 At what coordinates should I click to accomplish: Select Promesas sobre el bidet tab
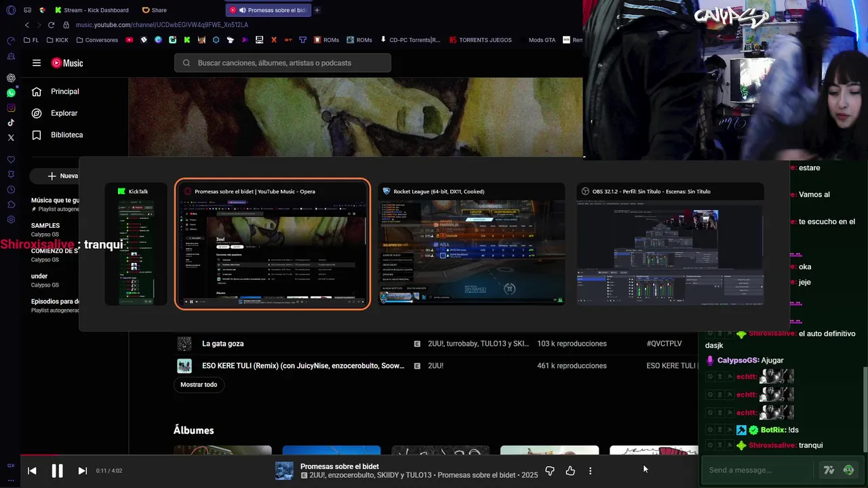pos(269,10)
